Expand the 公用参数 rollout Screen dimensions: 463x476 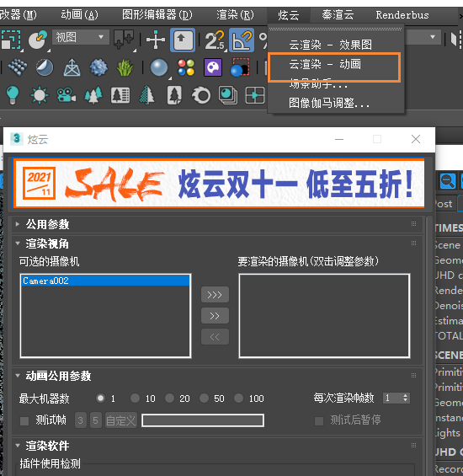click(18, 224)
